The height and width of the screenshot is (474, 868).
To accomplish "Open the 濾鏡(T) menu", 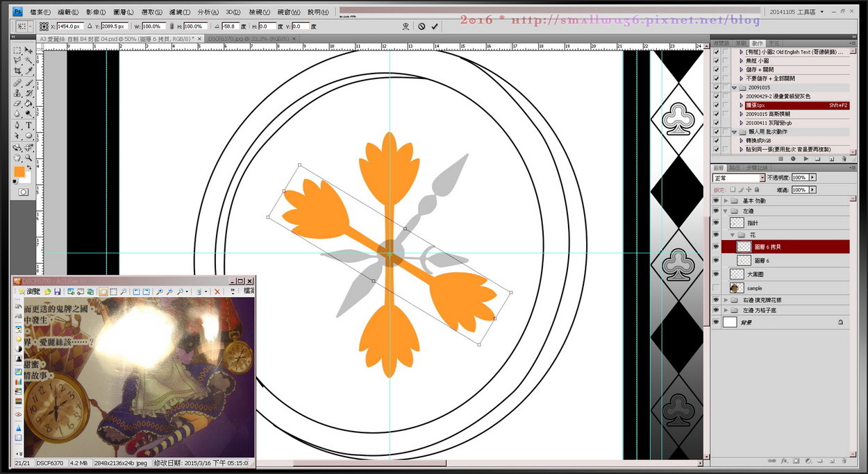I will (179, 12).
